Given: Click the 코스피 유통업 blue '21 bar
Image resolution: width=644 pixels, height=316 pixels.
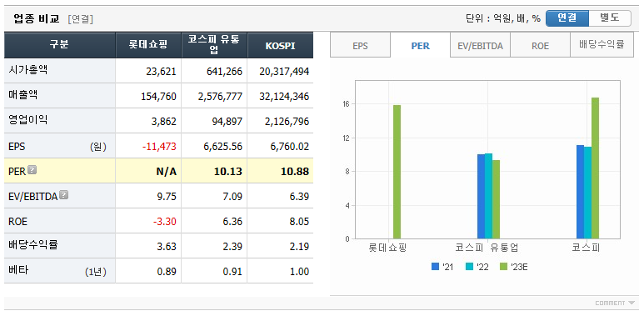Looking at the screenshot, I should coord(481,197).
